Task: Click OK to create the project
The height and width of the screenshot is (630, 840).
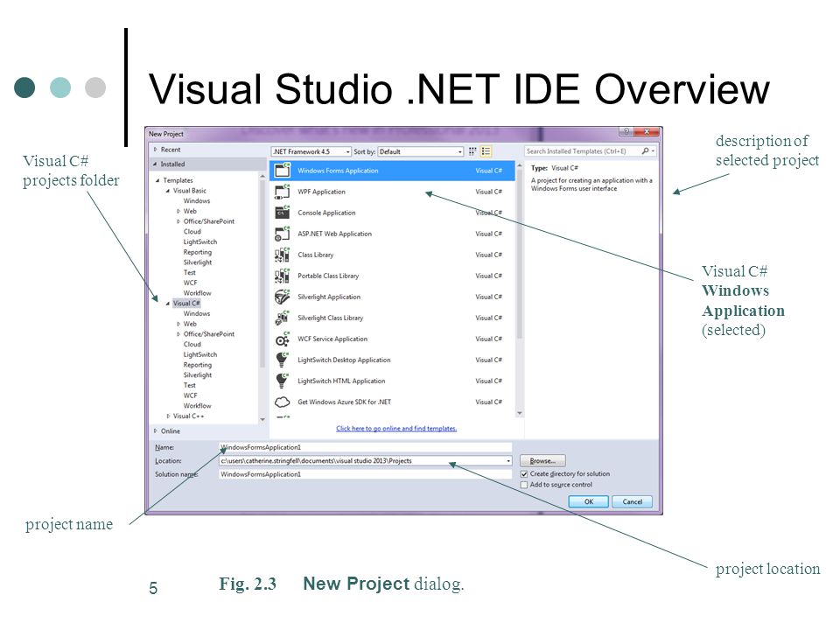Action: (588, 502)
